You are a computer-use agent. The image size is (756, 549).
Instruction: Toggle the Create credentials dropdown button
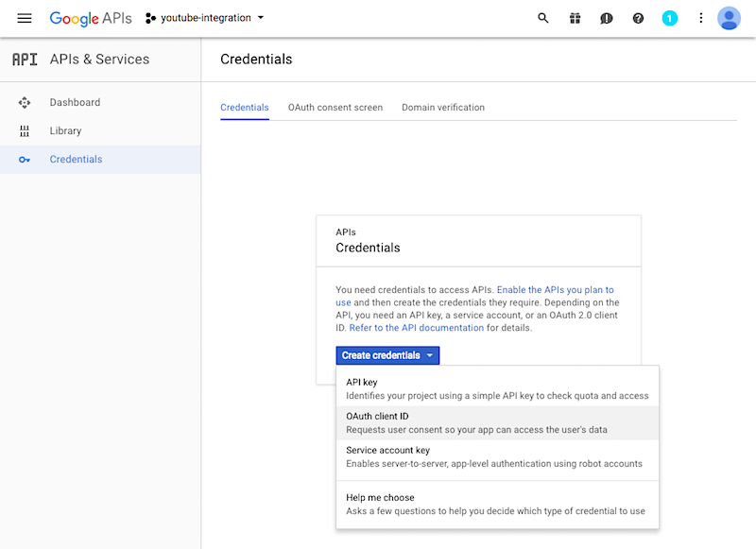(387, 355)
